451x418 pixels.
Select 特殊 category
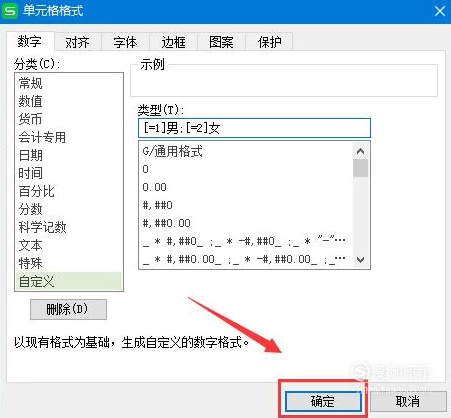[69, 263]
